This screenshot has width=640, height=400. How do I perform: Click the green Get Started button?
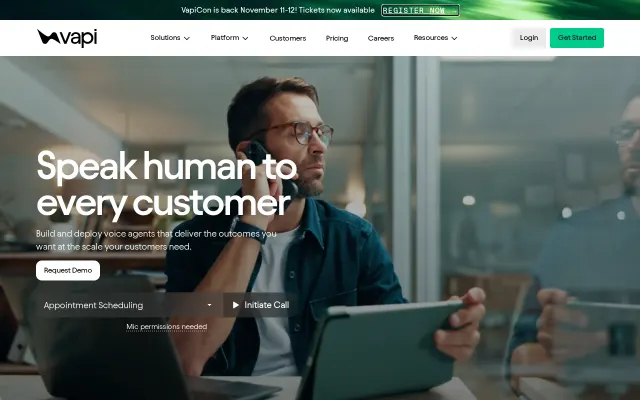coord(577,38)
